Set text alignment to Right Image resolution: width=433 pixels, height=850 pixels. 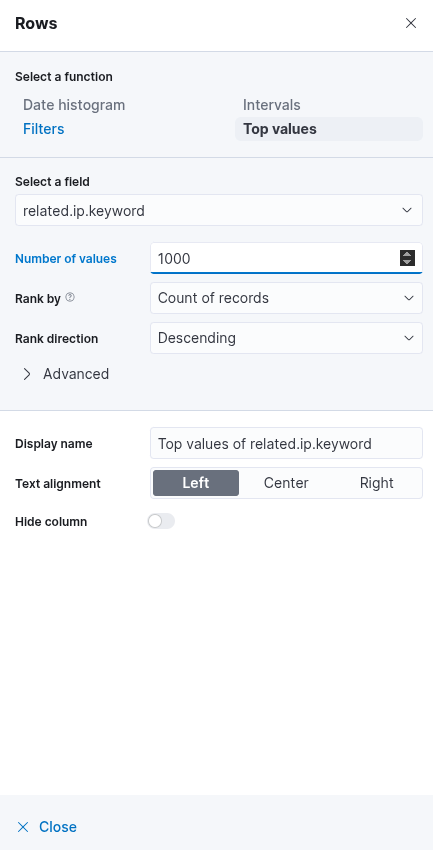click(377, 483)
